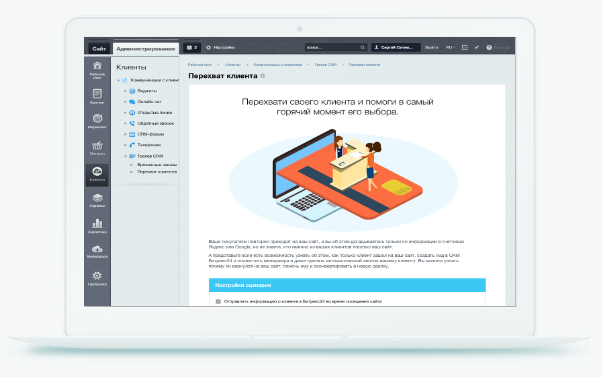Click the window layout icon in top bar
The image size is (603, 377).
coord(465,47)
